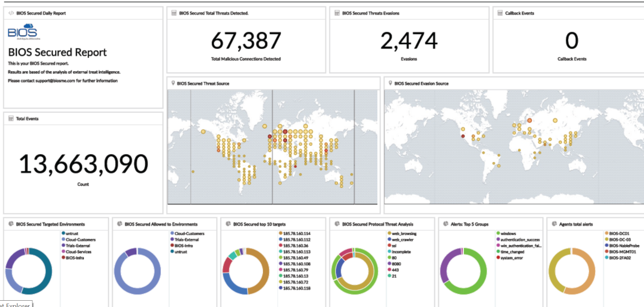
Task: Select windows legend entry in Alerts Top 5 Groups
Action: tap(507, 234)
